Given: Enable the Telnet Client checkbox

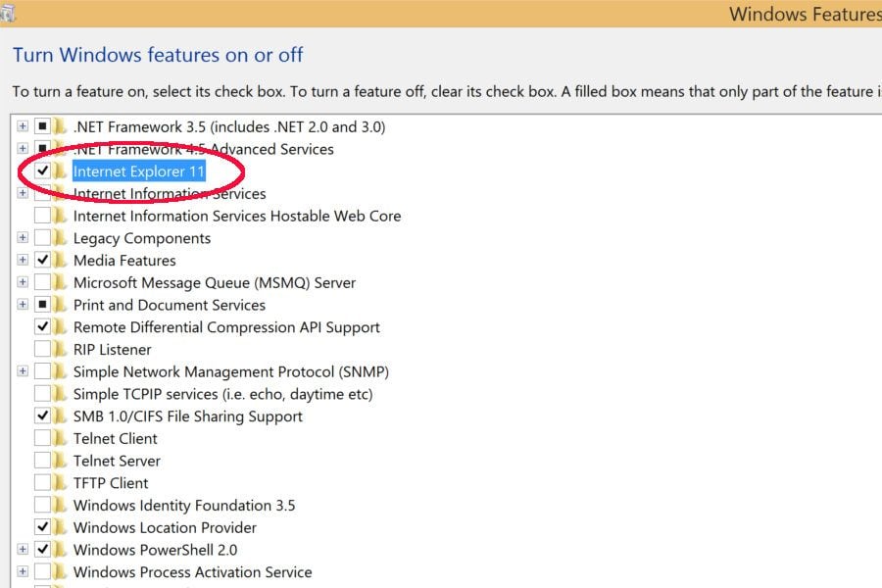Looking at the screenshot, I should [x=43, y=438].
